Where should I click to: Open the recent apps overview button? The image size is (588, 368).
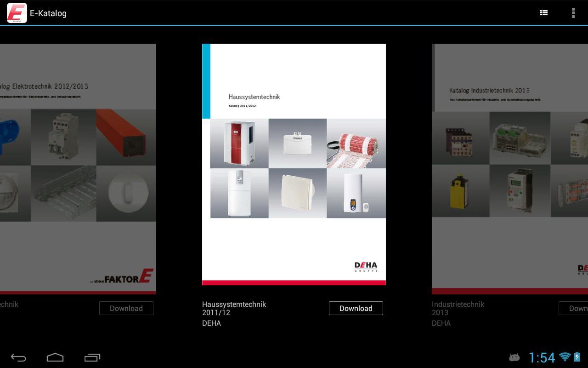tap(92, 357)
